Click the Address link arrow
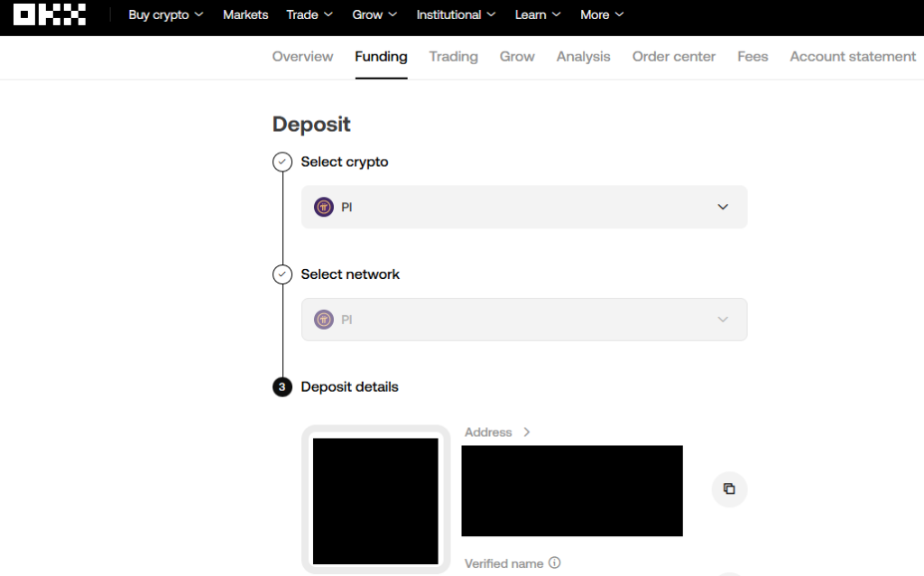The height and width of the screenshot is (576, 924). point(527,432)
